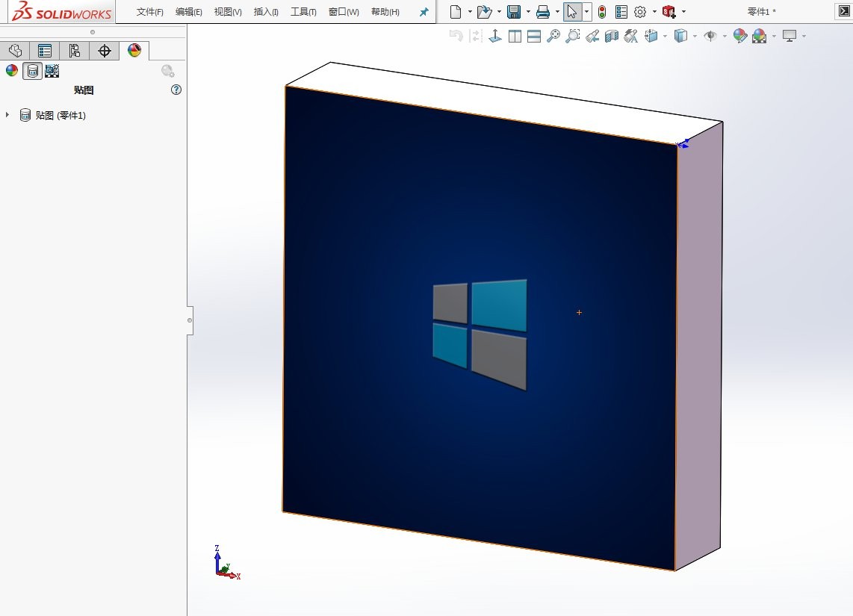
Task: Click the SolidWorks add-ins red cube icon
Action: pyautogui.click(x=669, y=11)
